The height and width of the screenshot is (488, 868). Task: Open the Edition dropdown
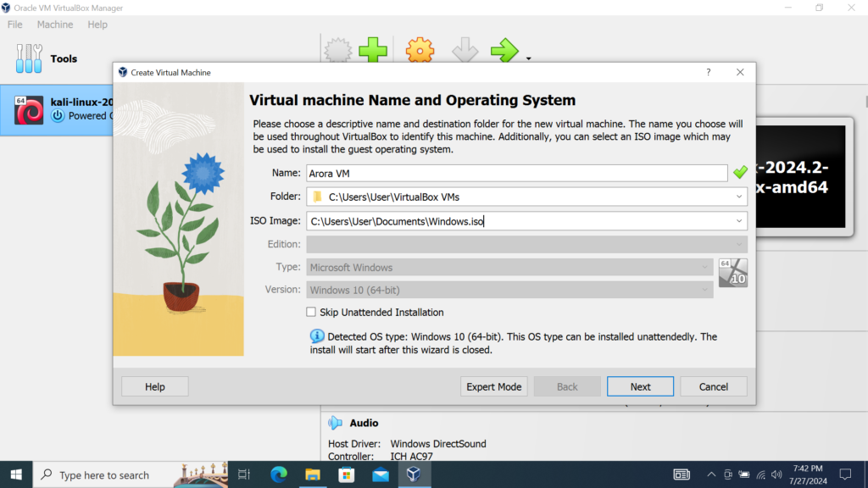(527, 244)
